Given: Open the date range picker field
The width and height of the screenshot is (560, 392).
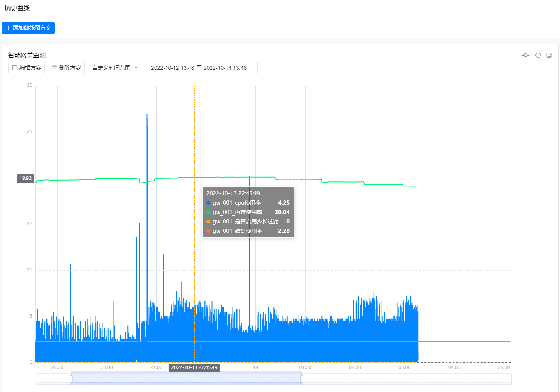Looking at the screenshot, I should tap(202, 68).
